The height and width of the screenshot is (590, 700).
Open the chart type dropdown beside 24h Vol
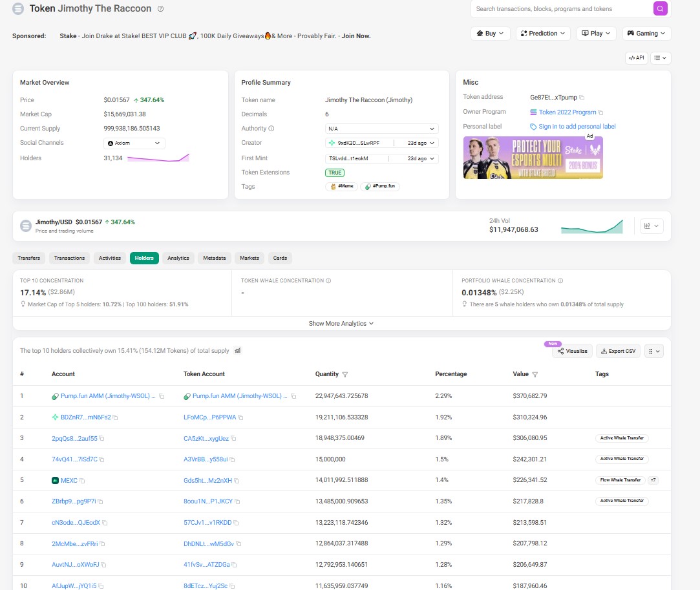(652, 226)
